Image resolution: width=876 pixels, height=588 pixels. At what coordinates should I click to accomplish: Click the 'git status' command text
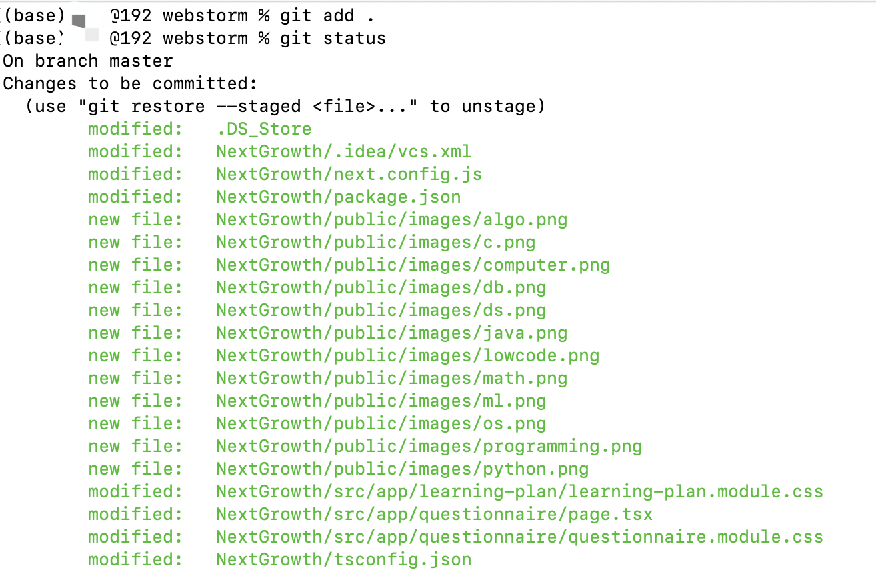(x=333, y=38)
